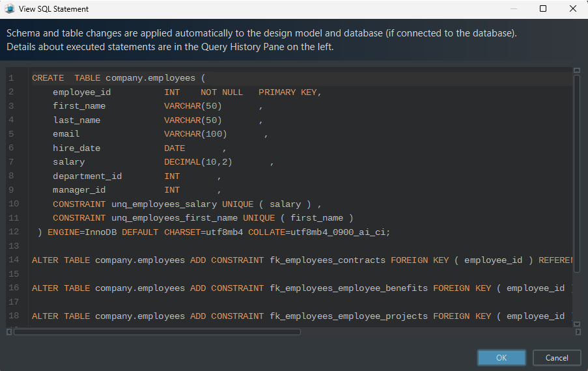Click the 'email' column name
The height and width of the screenshot is (371, 588).
[x=66, y=134]
